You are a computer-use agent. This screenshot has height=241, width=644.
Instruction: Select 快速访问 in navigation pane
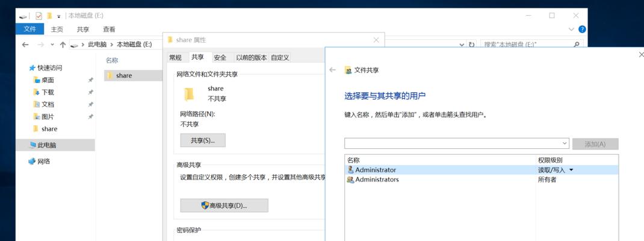click(50, 68)
